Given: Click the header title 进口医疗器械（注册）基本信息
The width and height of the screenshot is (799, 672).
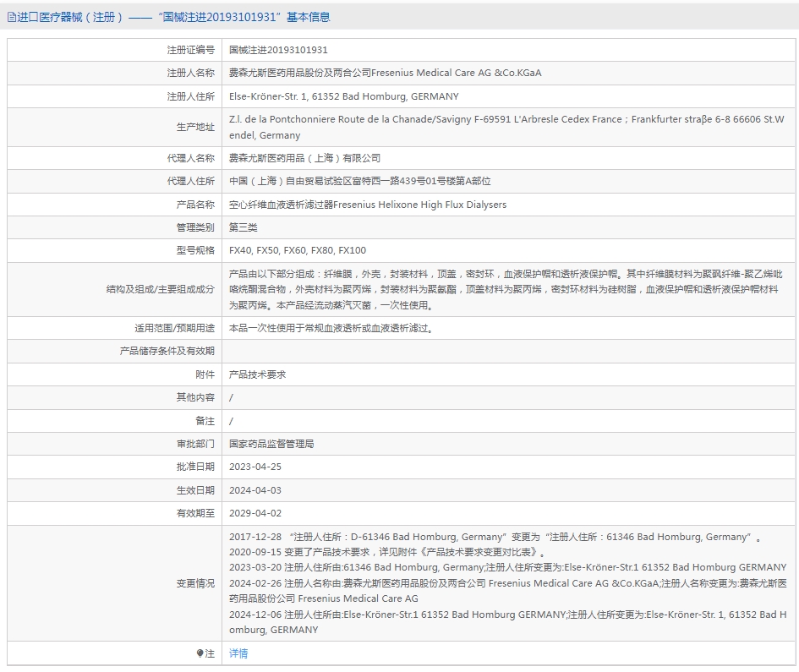Looking at the screenshot, I should coord(174,17).
